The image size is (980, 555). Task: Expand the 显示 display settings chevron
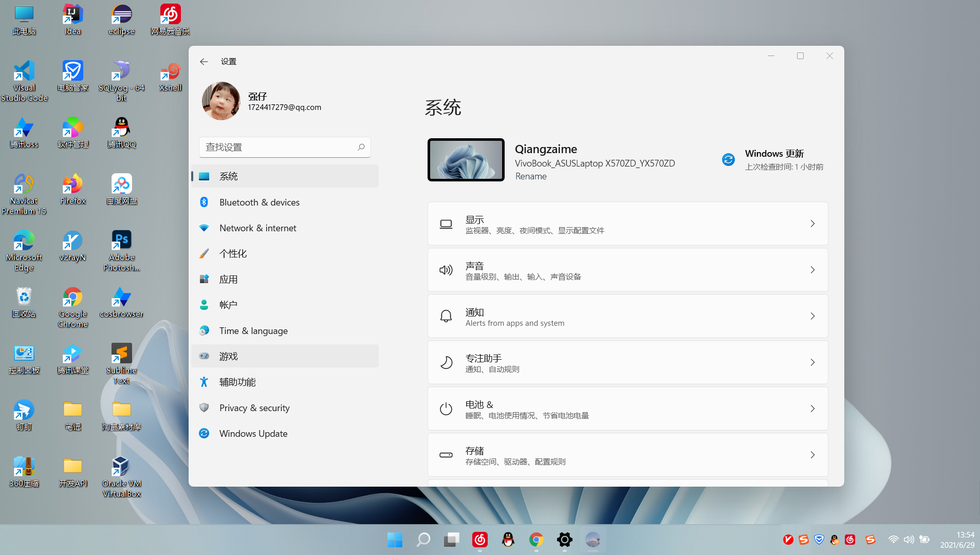click(812, 224)
